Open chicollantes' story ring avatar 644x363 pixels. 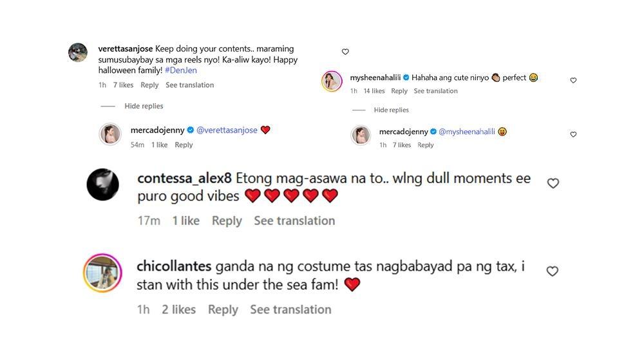(x=103, y=273)
